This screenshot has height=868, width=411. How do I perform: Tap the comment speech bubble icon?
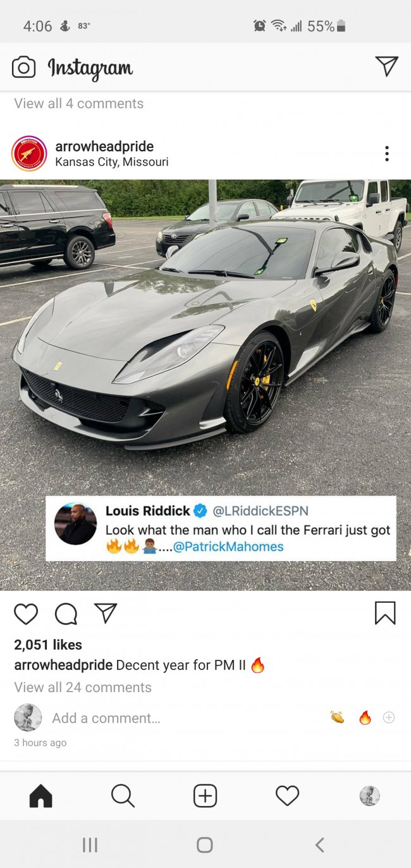pyautogui.click(x=66, y=613)
